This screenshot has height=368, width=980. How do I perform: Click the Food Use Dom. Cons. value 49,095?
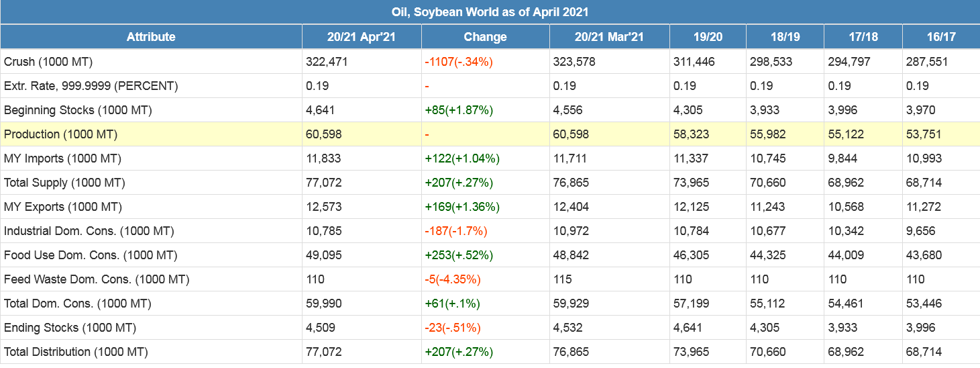[x=323, y=255]
